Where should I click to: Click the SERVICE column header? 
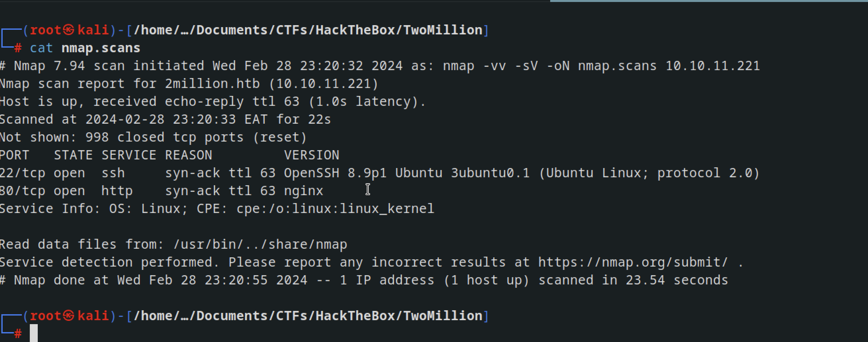tap(129, 155)
